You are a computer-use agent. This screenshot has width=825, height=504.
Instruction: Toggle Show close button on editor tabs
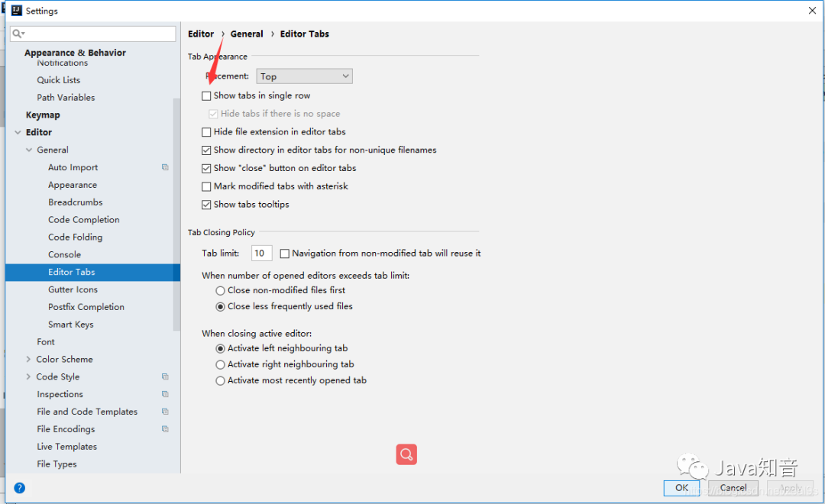click(206, 168)
